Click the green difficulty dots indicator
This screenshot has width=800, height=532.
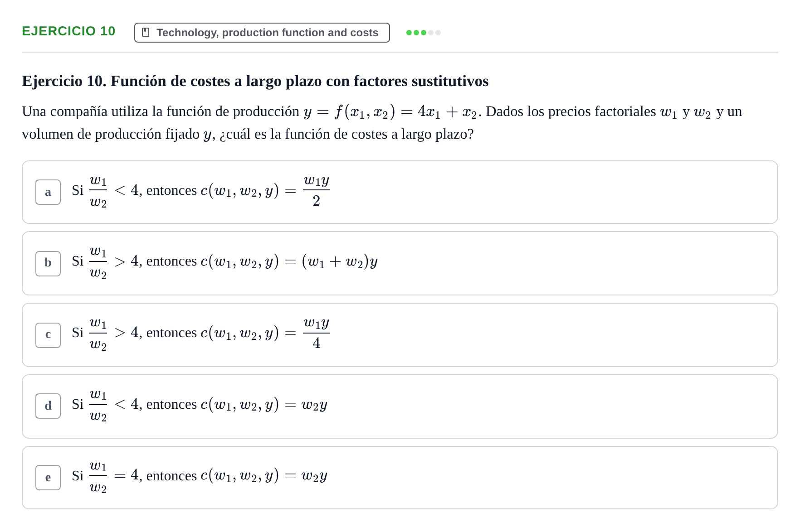424,33
